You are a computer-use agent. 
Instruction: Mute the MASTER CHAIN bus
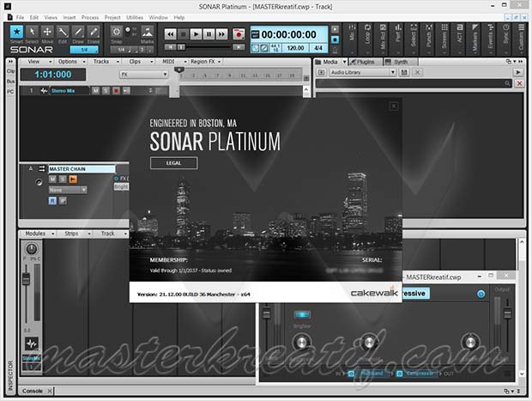coord(52,179)
